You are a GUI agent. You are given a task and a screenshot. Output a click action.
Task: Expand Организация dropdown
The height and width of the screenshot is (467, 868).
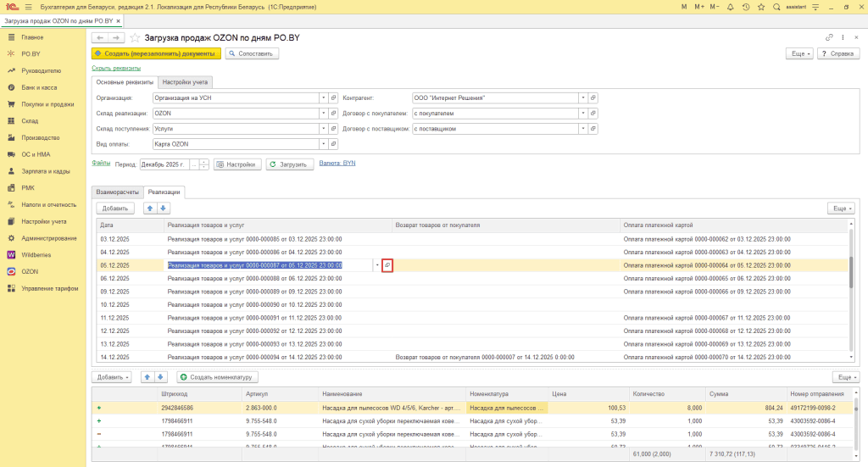pyautogui.click(x=323, y=98)
